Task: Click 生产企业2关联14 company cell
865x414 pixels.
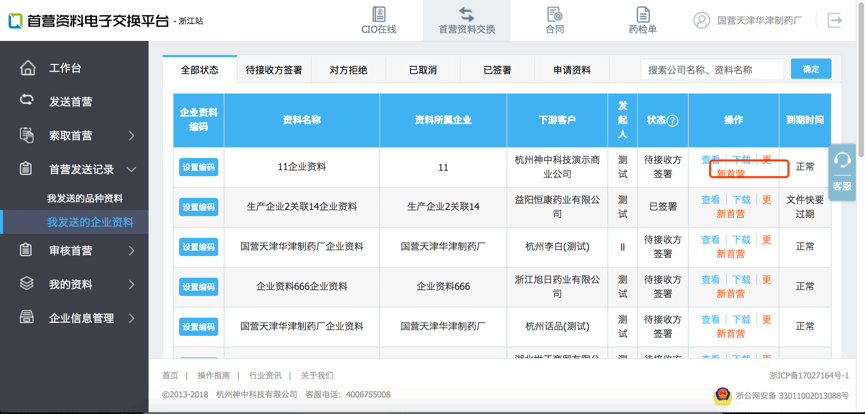Action: tap(443, 207)
